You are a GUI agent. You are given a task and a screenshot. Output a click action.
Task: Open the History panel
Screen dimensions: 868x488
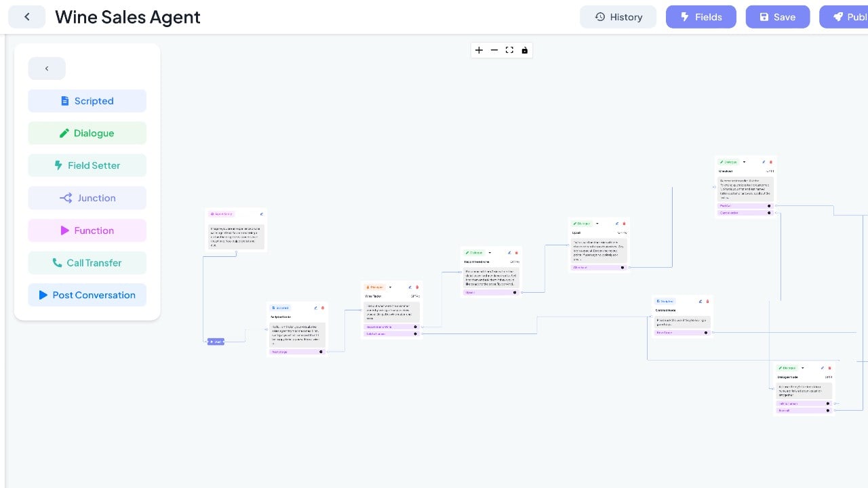618,17
